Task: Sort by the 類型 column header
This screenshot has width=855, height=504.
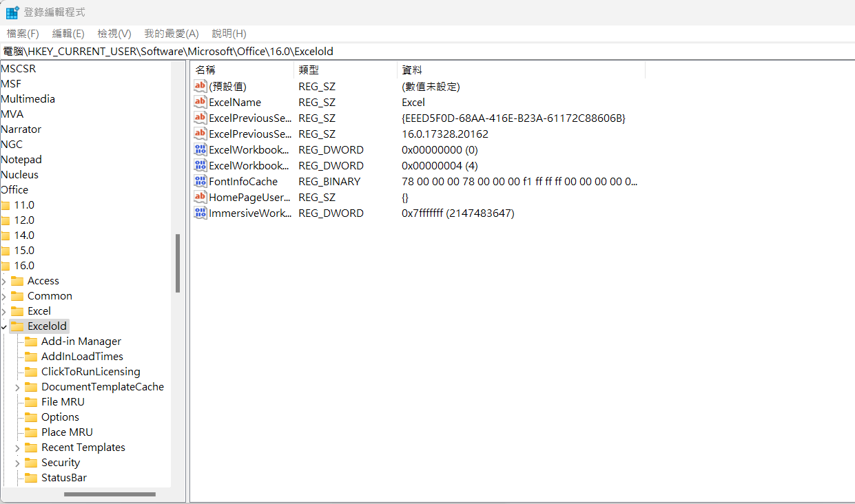Action: pos(345,70)
